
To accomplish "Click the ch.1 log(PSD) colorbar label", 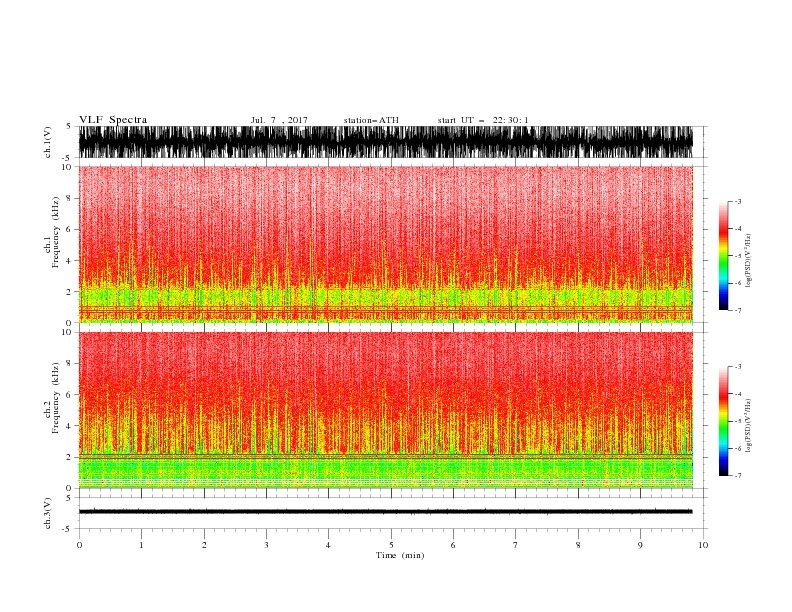I will click(x=748, y=261).
